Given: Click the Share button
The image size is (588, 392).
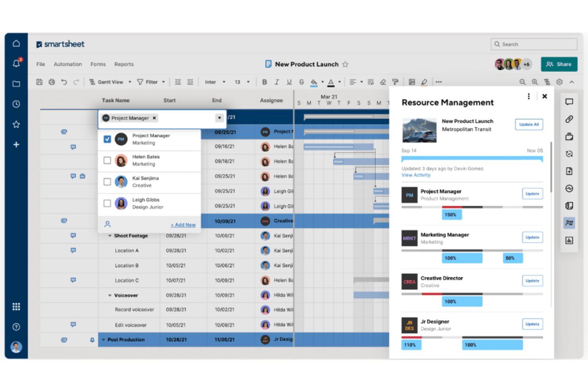Looking at the screenshot, I should pyautogui.click(x=559, y=64).
